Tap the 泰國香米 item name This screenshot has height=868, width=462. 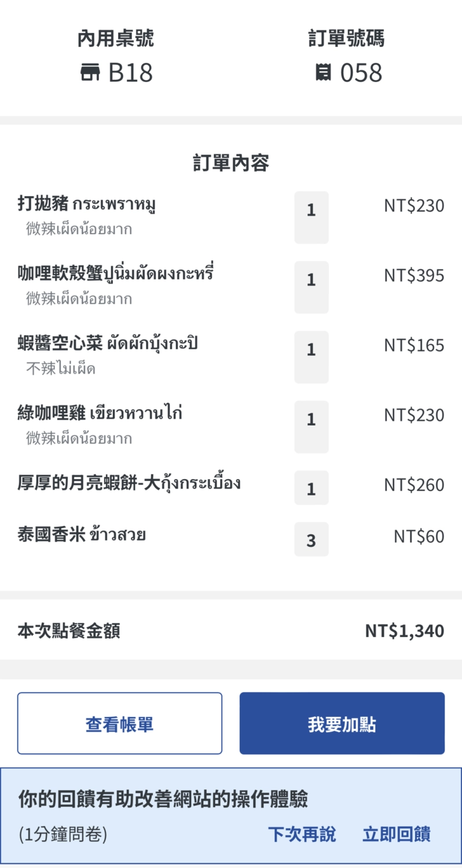[82, 535]
